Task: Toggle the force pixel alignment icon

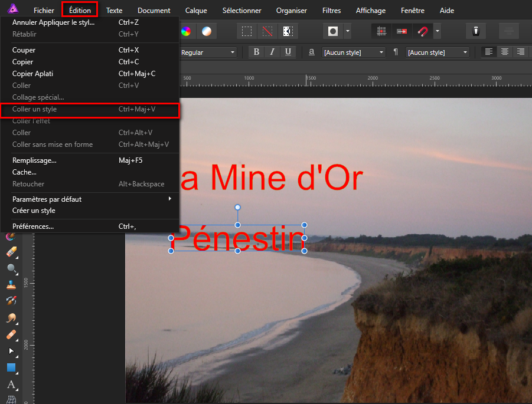Action: pyautogui.click(x=402, y=31)
